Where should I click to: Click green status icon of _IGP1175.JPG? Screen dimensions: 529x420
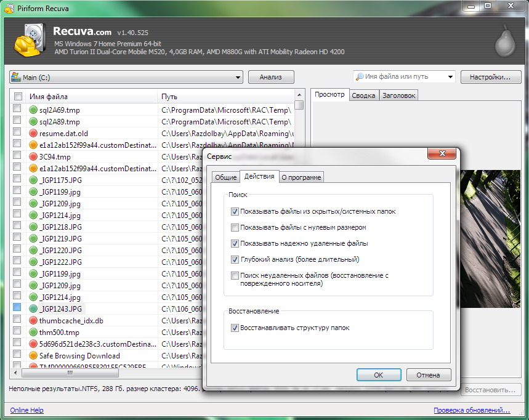coord(33,180)
